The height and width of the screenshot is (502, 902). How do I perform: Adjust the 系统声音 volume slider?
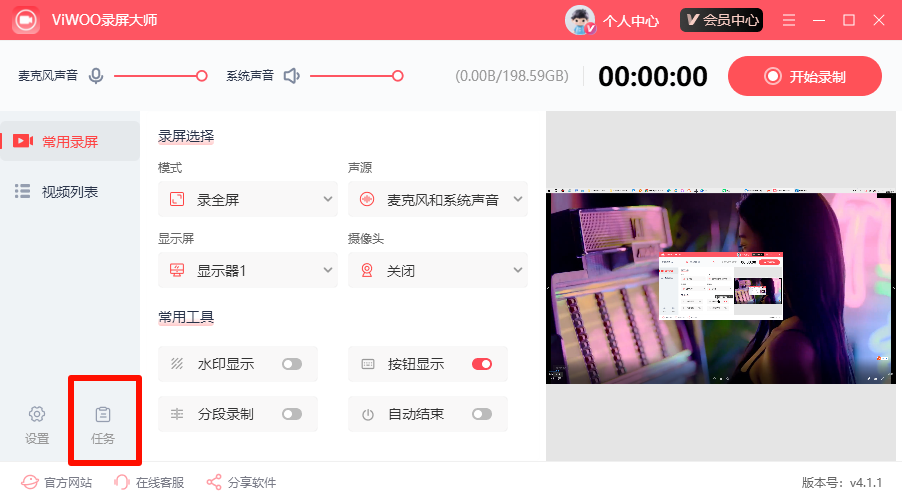click(x=357, y=76)
